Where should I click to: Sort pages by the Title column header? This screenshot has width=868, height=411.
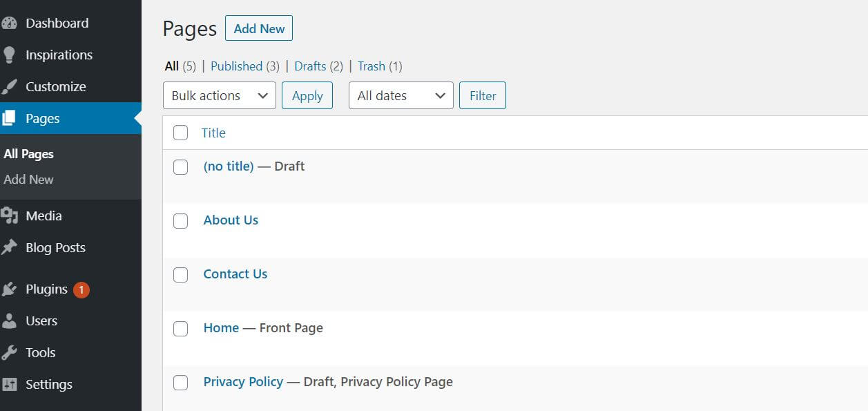(x=213, y=133)
